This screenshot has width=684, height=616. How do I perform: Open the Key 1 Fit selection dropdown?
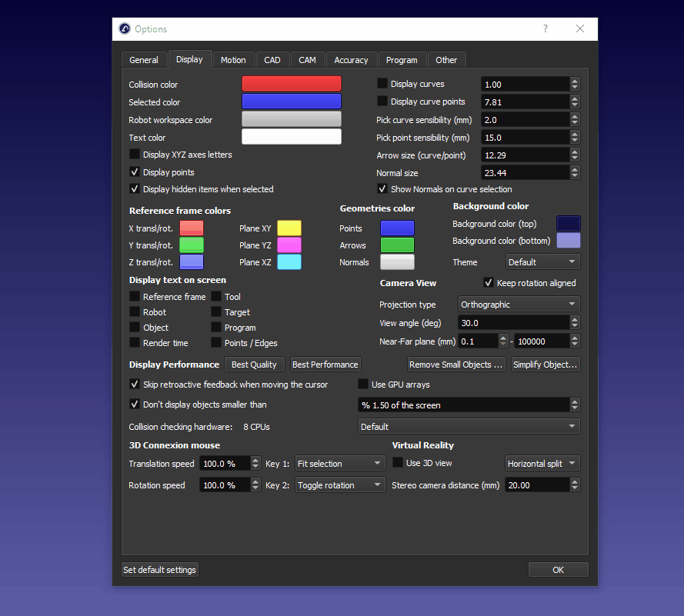point(340,464)
